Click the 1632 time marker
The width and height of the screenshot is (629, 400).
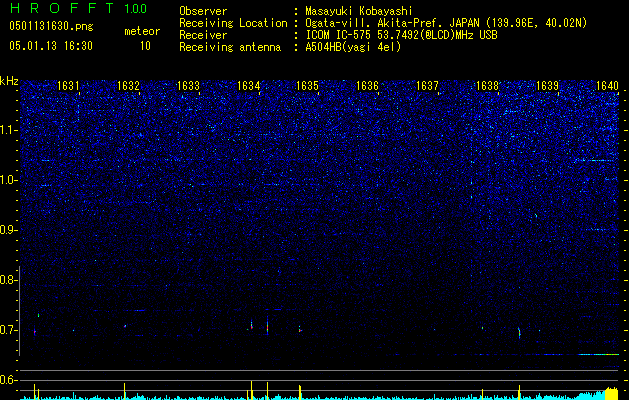128,85
